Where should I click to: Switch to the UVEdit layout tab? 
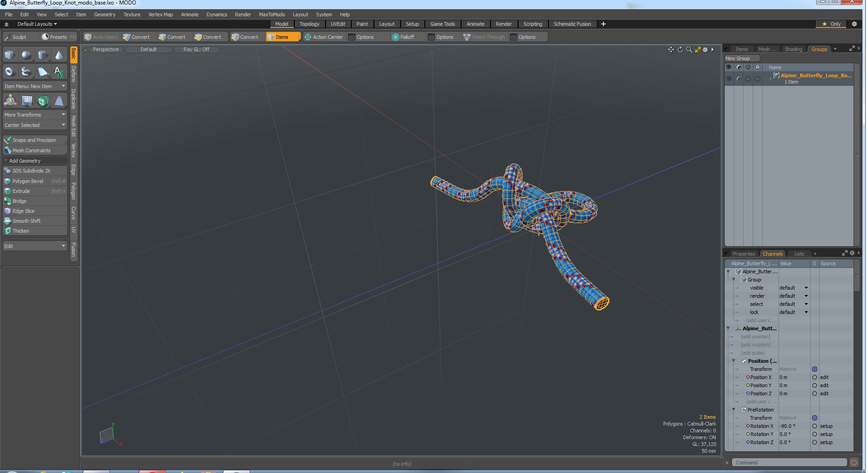[338, 24]
